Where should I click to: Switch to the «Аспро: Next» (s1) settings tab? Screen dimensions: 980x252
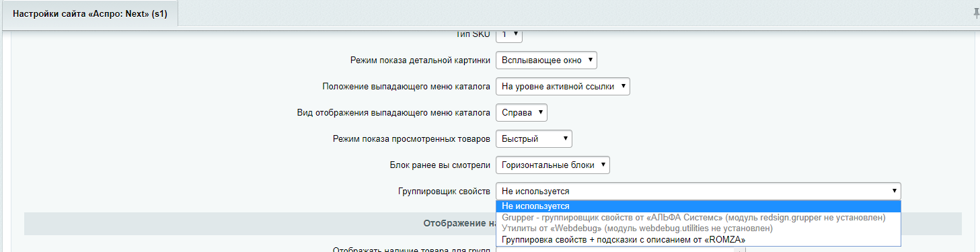tap(89, 13)
